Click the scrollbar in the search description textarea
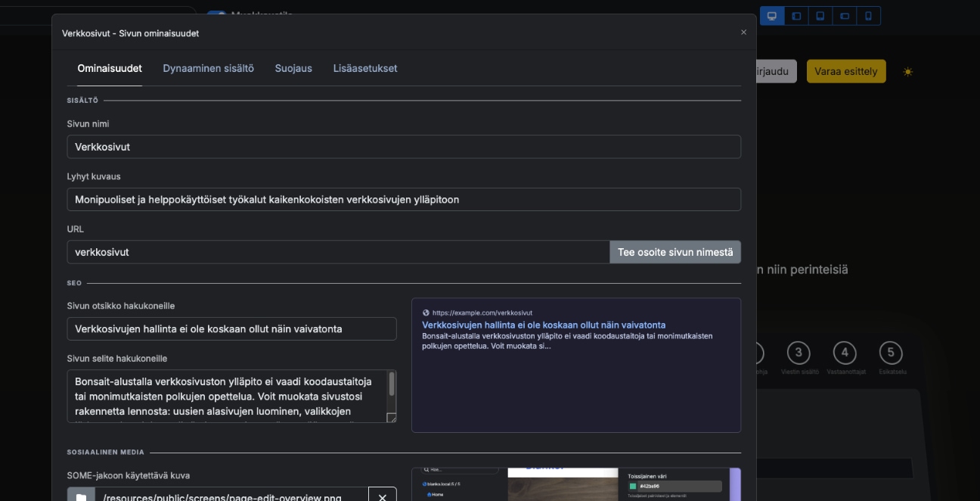 click(392, 384)
